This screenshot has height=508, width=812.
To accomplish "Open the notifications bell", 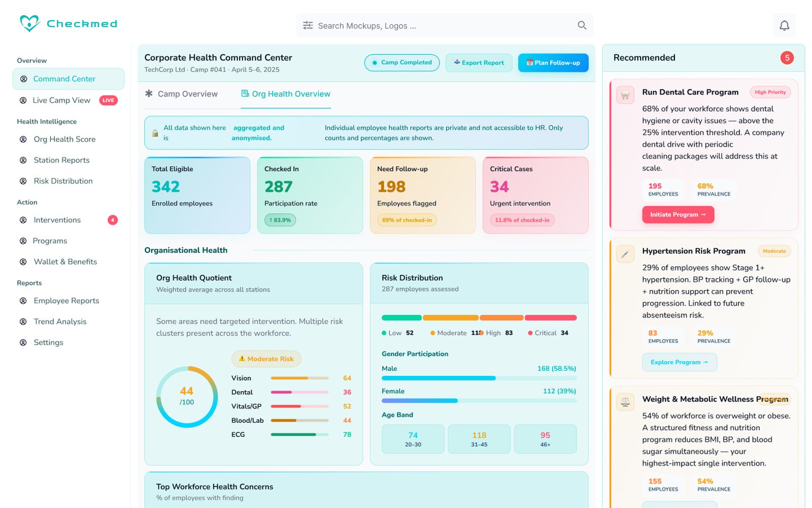I will point(784,25).
